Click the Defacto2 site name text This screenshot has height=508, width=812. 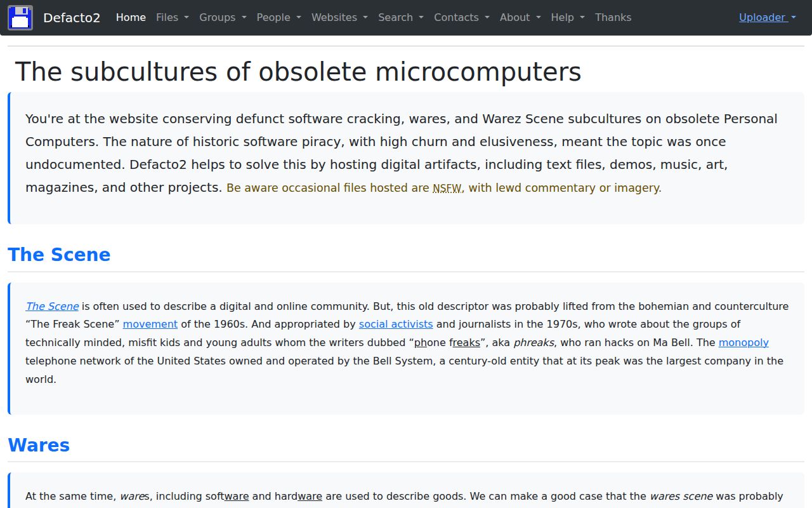(71, 17)
